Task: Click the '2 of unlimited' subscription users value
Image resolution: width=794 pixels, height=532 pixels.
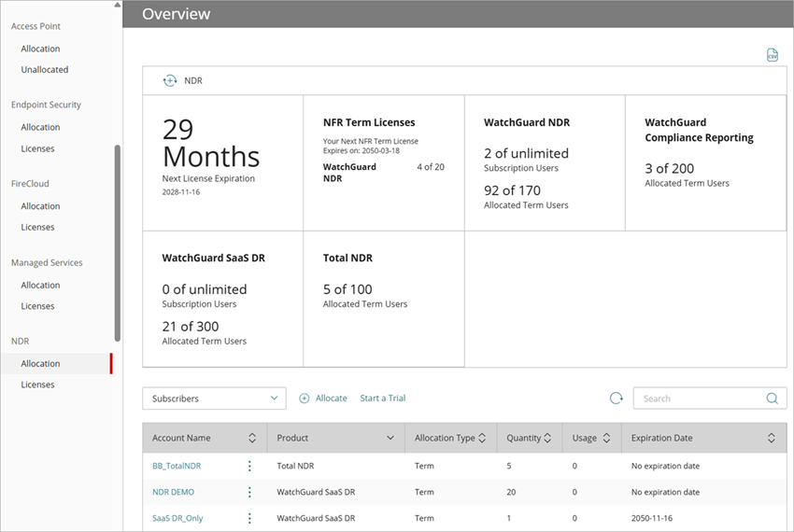Action: (526, 153)
